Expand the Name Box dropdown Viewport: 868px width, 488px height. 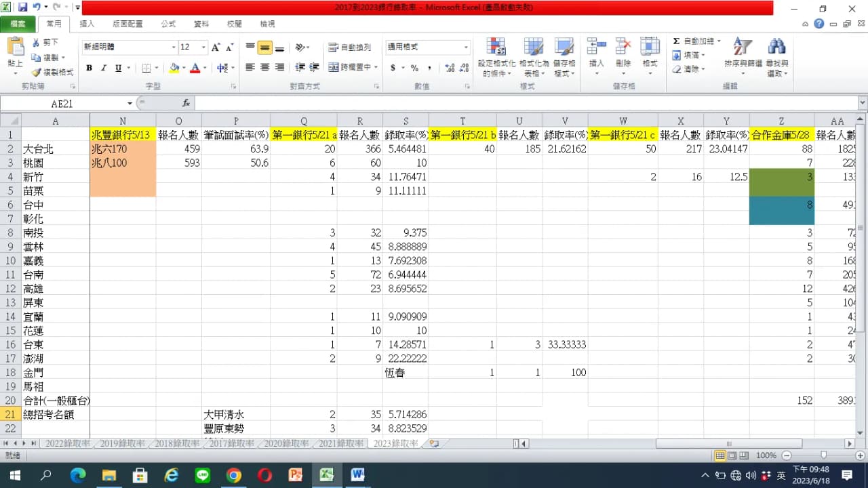pyautogui.click(x=130, y=104)
